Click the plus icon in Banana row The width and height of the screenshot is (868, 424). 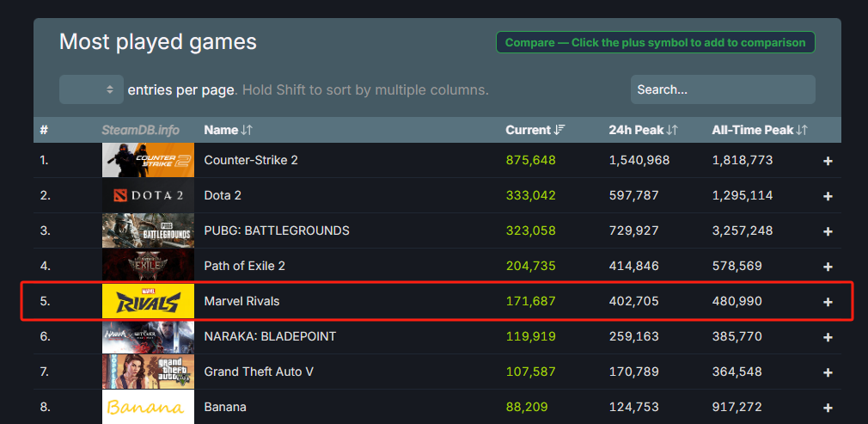click(828, 408)
